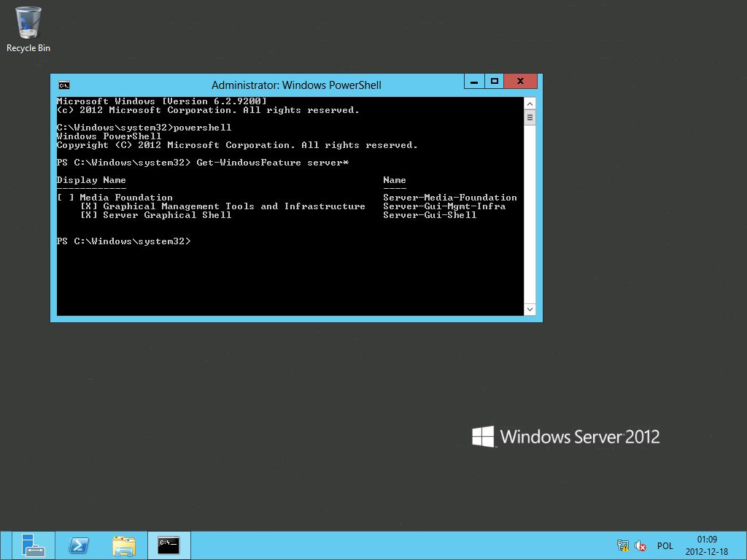Maximize the Administrator PowerShell window
747x560 pixels.
[495, 82]
